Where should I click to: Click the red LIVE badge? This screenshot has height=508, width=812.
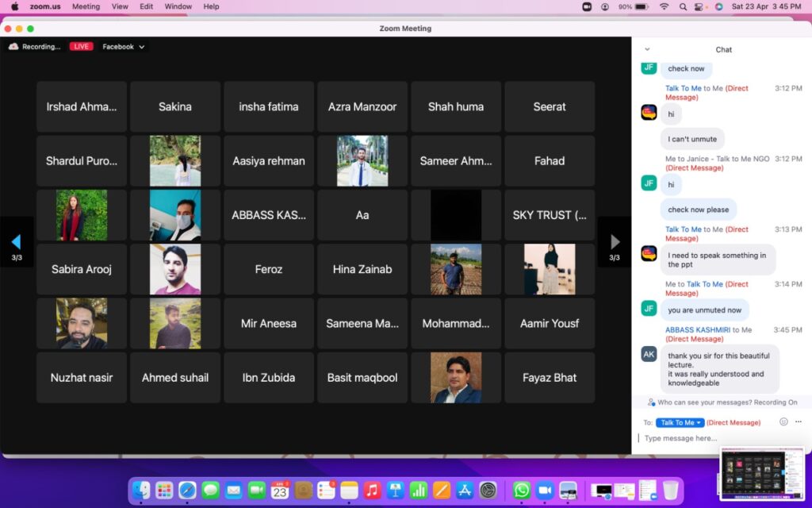[81, 47]
